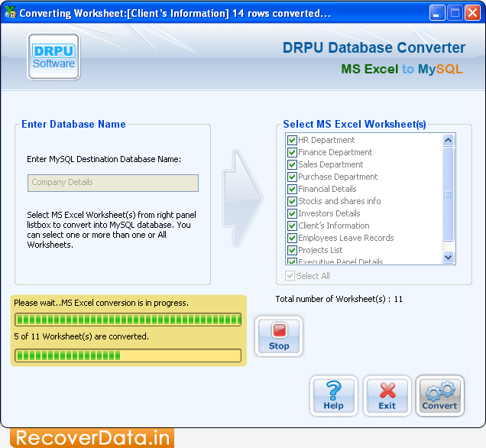Toggle the Sales Department checkbox
486x448 pixels.
tap(292, 164)
